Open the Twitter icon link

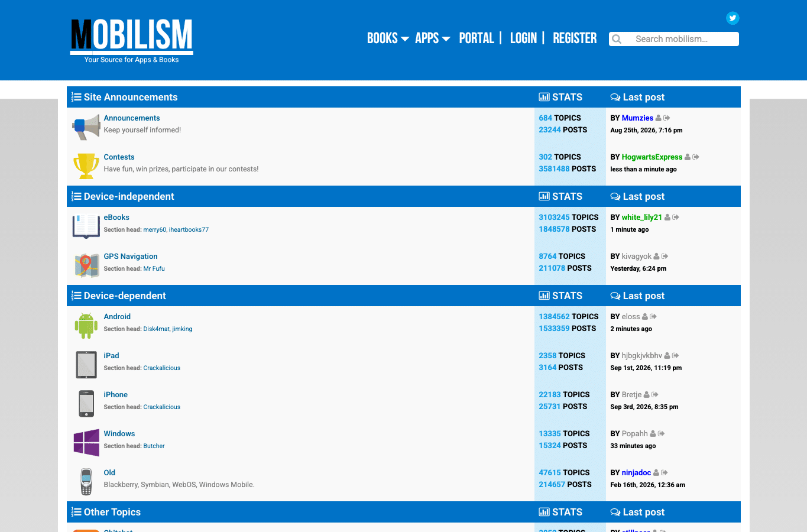[x=733, y=18]
